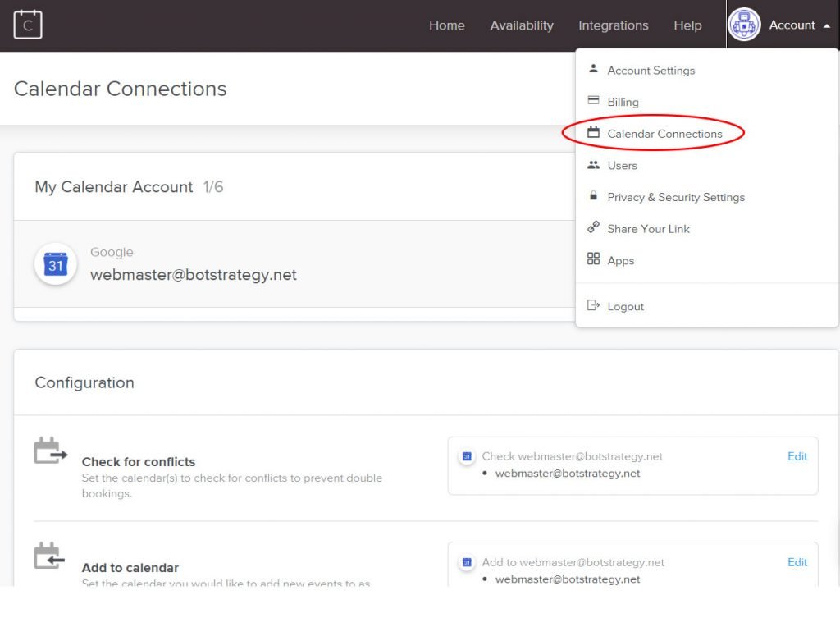The image size is (840, 618).
Task: Click the Google Calendar icon beside webmaster@botstrategy.net
Action: (56, 264)
